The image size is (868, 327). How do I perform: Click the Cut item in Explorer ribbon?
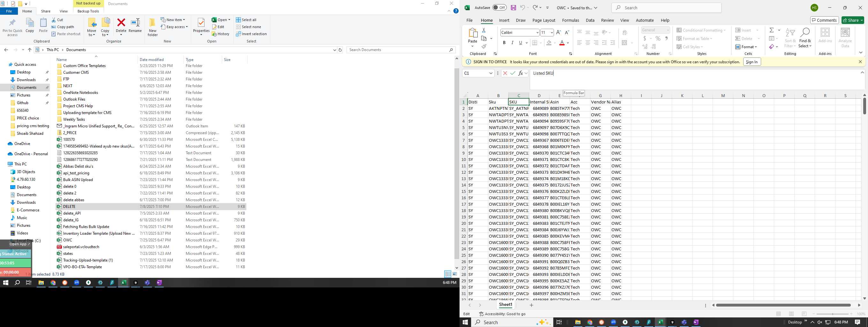point(57,20)
